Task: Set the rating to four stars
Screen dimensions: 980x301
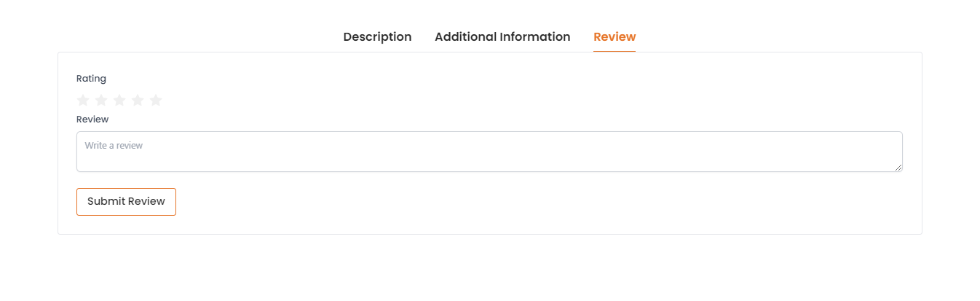Action: point(138,101)
